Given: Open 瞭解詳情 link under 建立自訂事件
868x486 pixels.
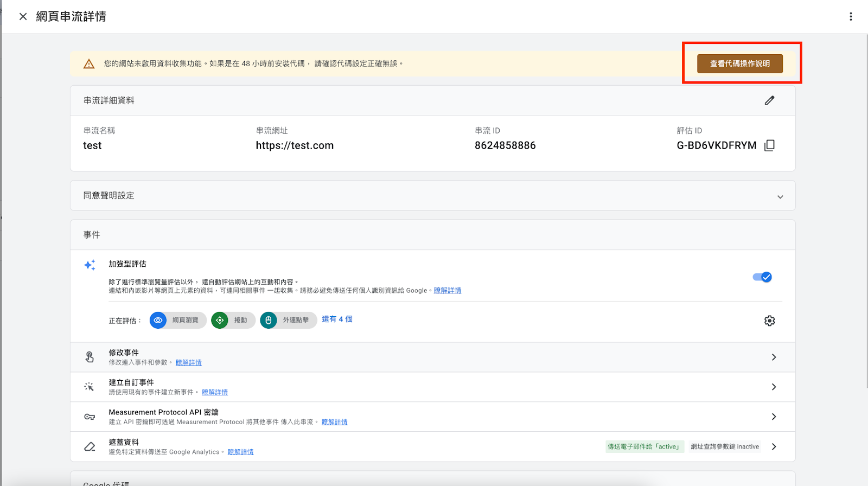Looking at the screenshot, I should coord(215,392).
